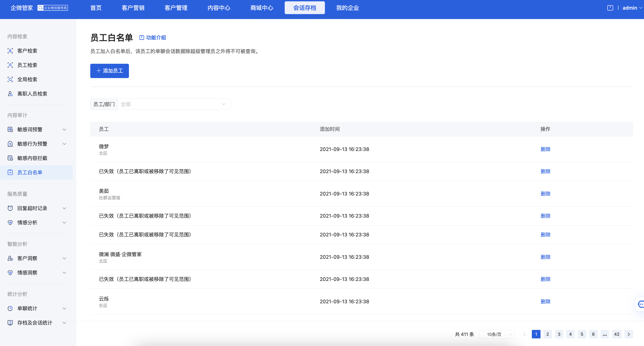644x346 pixels.
Task: Go to page 2
Action: point(547,334)
